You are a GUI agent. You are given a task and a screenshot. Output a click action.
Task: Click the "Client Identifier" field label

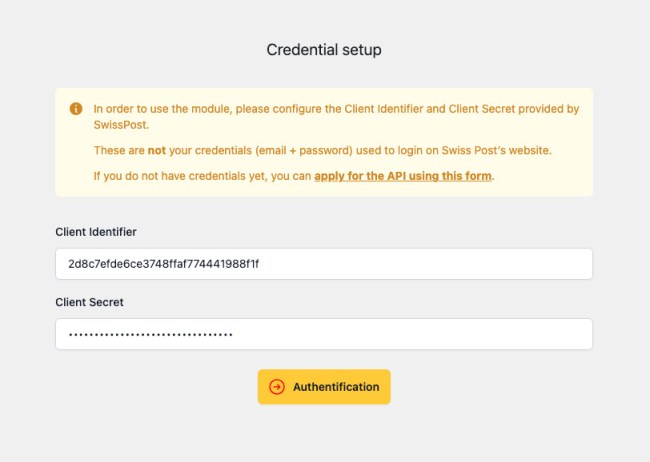click(x=96, y=231)
